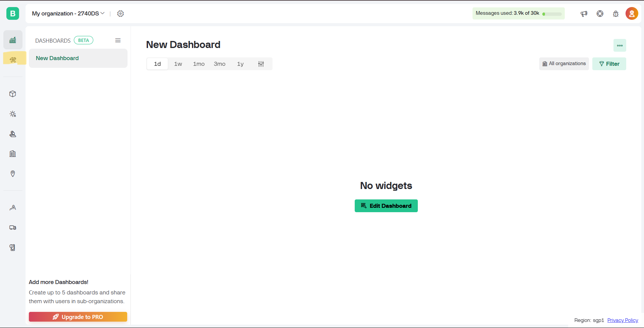Screen dimensions: 644x328
Task: Open help via the lifebuoy icon
Action: click(x=600, y=14)
